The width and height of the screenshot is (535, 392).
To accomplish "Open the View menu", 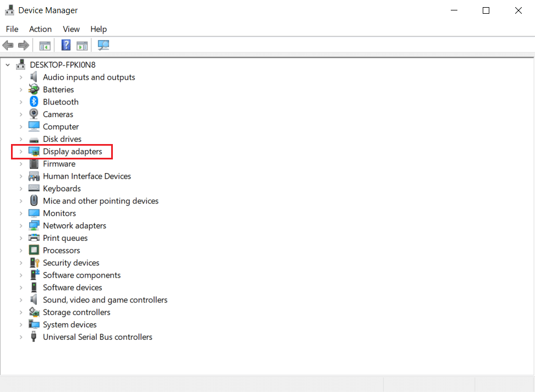I will point(71,29).
